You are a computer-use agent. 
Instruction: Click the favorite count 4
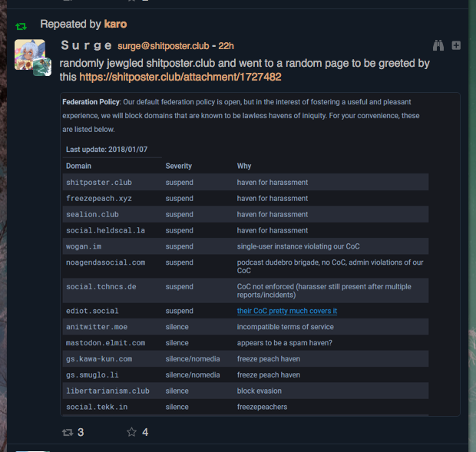coord(145,432)
